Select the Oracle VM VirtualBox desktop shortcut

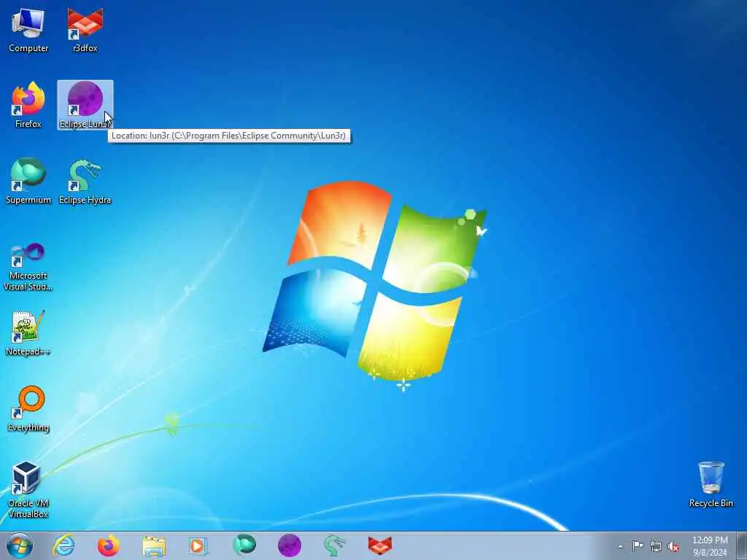[x=28, y=490]
